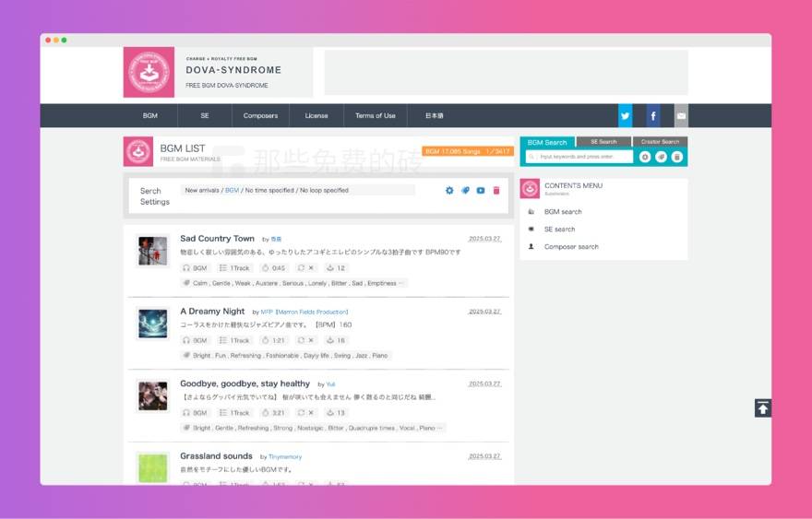Open the Goodbye, goodbye, stay healthy track

(x=245, y=383)
